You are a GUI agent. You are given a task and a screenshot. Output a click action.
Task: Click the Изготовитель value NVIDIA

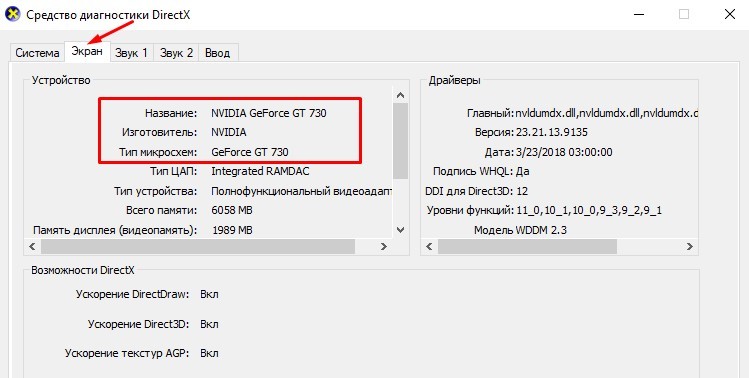tap(229, 132)
